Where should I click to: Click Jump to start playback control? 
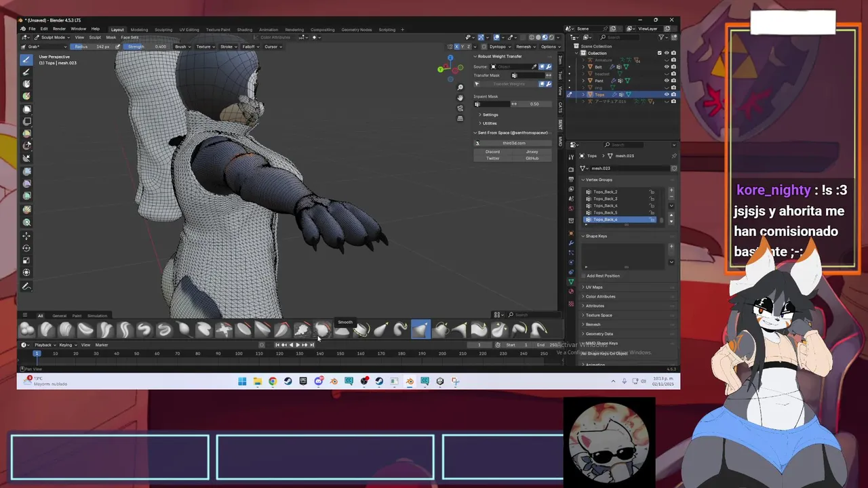tap(277, 345)
